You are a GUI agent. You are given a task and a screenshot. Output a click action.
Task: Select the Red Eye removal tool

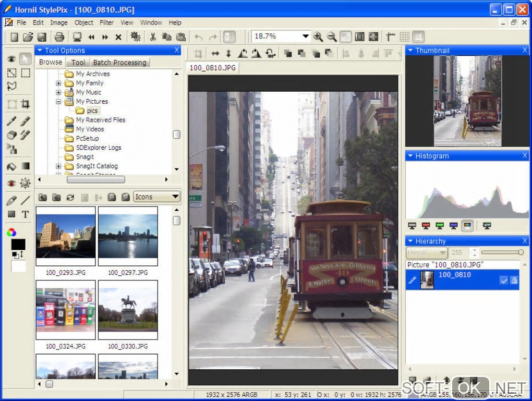[x=11, y=183]
